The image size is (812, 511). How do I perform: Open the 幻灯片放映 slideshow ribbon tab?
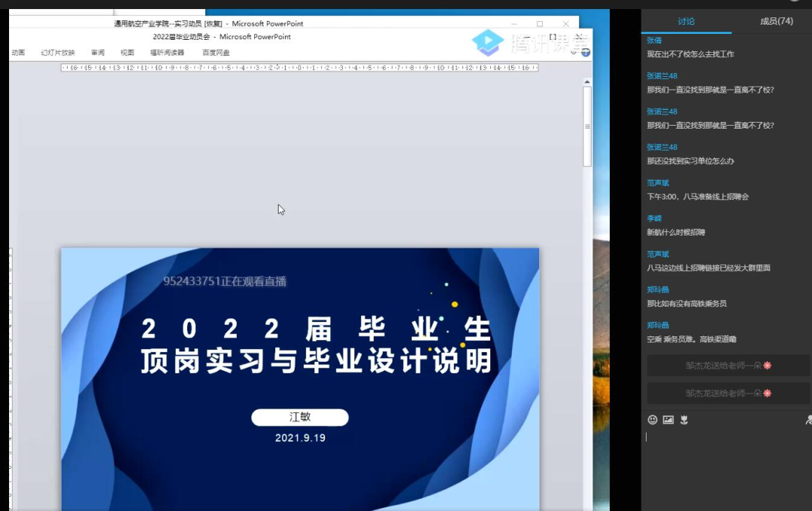pyautogui.click(x=58, y=53)
